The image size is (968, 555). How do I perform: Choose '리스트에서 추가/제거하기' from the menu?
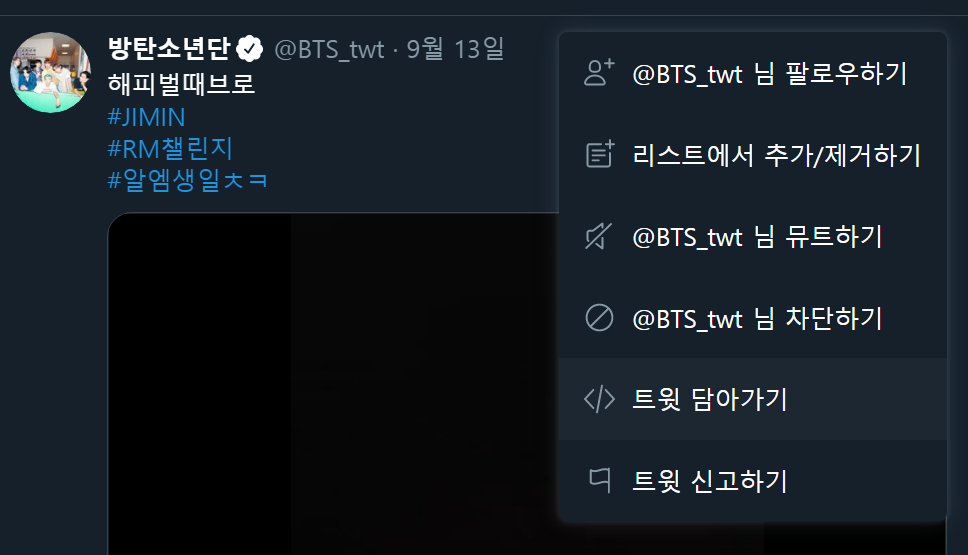coord(753,154)
